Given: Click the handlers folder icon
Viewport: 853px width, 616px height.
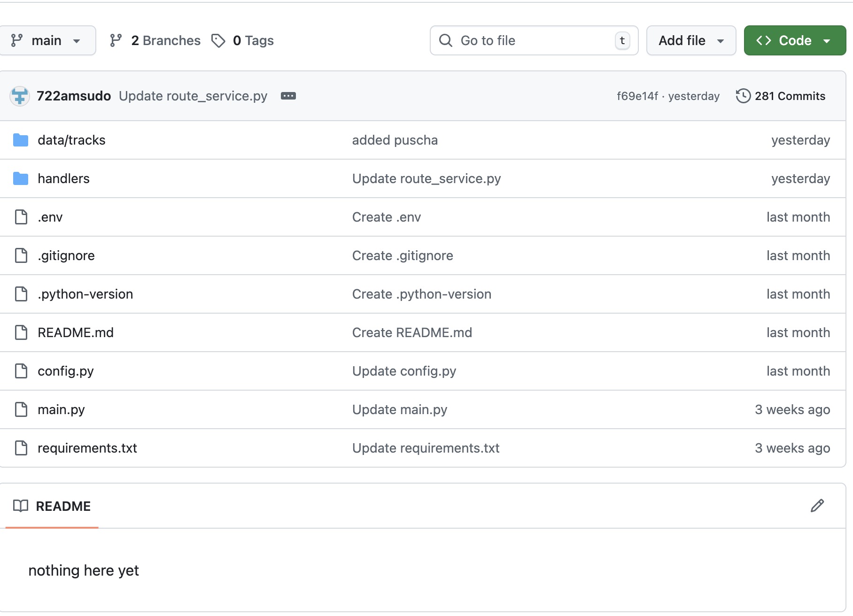Looking at the screenshot, I should (x=21, y=178).
